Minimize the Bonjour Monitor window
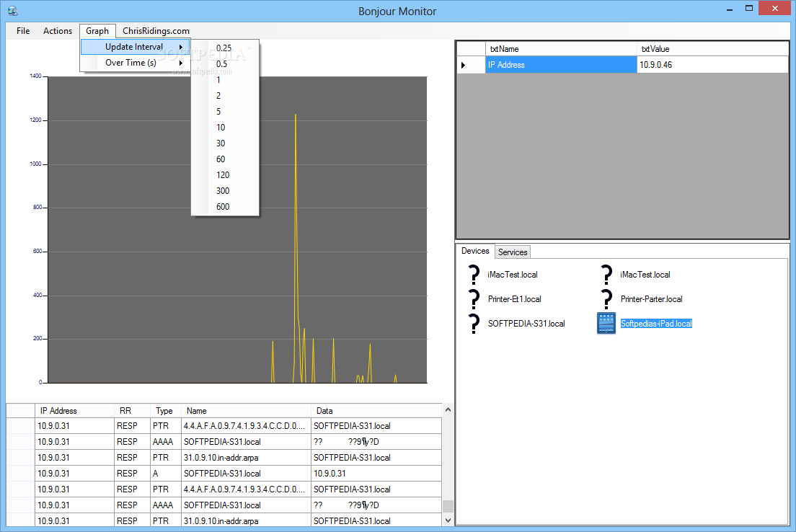This screenshot has width=796, height=532. point(730,9)
